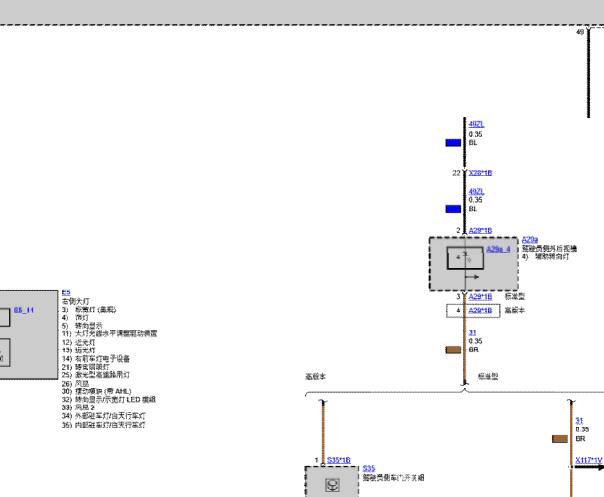The image size is (604, 497).
Task: Open the A29a component link
Action: pos(530,240)
